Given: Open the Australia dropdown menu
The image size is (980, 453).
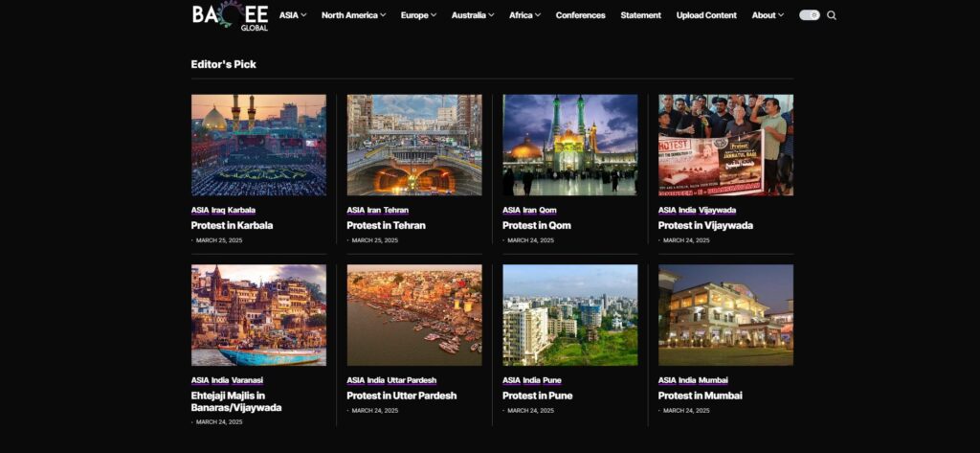Looking at the screenshot, I should pos(473,15).
